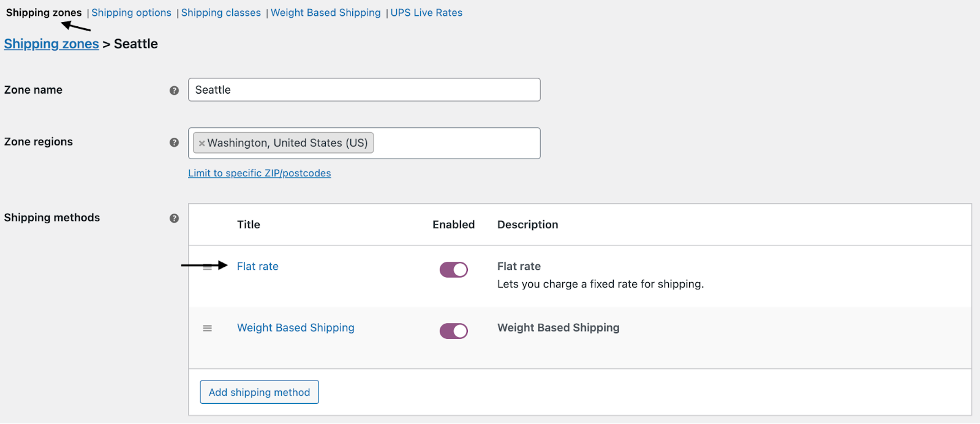Click the help icon beside Zone regions
Screen dimensions: 980x424
pos(175,142)
